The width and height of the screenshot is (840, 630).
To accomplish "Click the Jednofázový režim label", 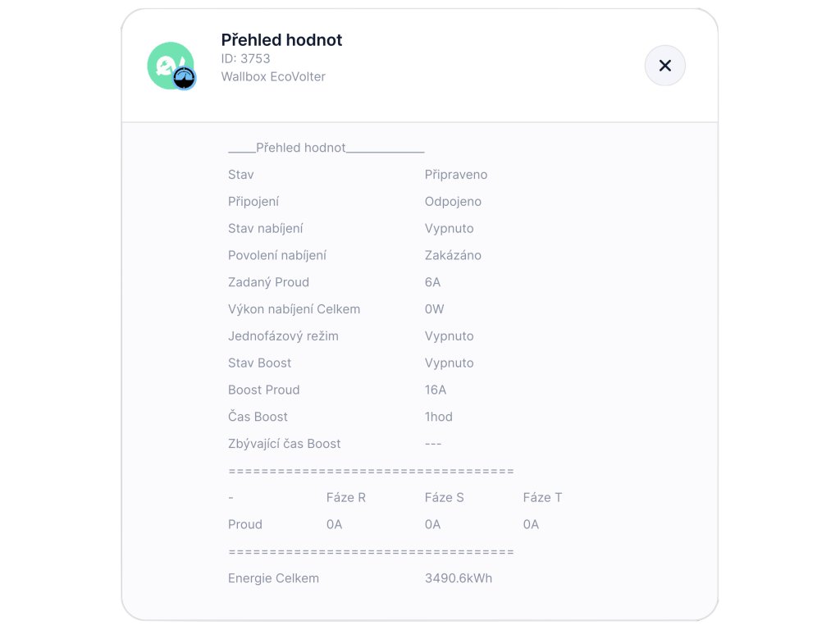I will (x=283, y=336).
